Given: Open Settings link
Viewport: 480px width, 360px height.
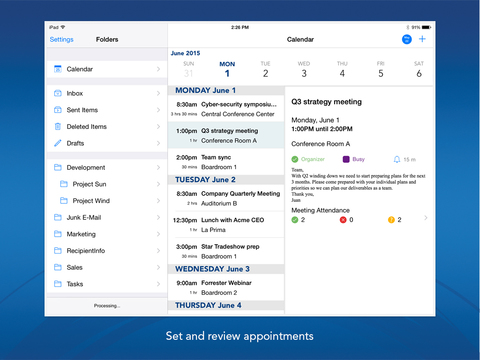Looking at the screenshot, I should pyautogui.click(x=61, y=39).
